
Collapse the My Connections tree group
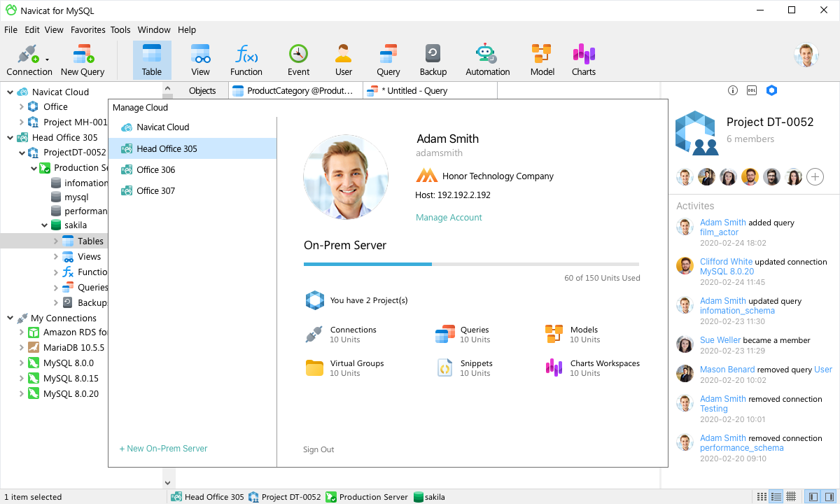point(10,318)
